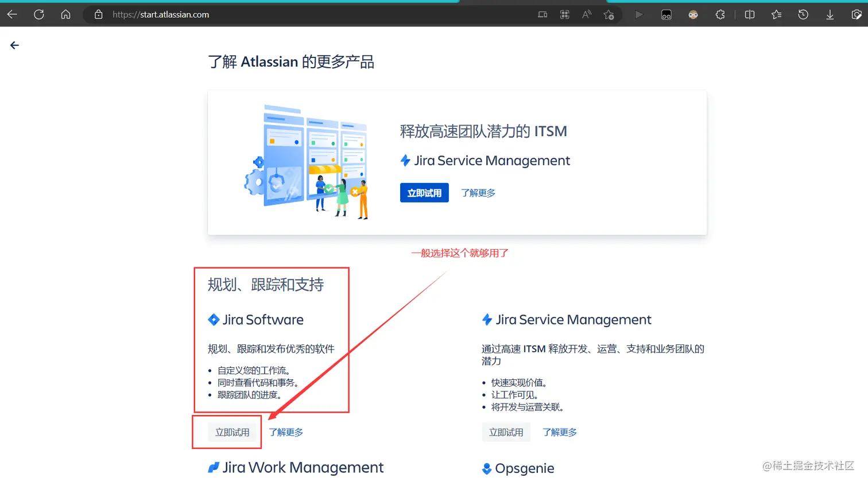868x485 pixels.
Task: Open the downloads arrow icon
Action: (x=830, y=15)
